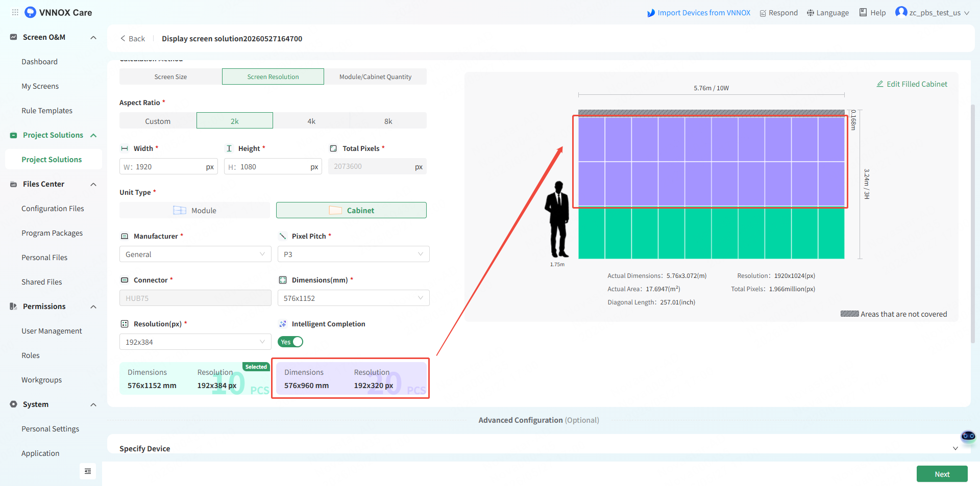Select the Module unit type
This screenshot has height=486, width=980.
194,210
